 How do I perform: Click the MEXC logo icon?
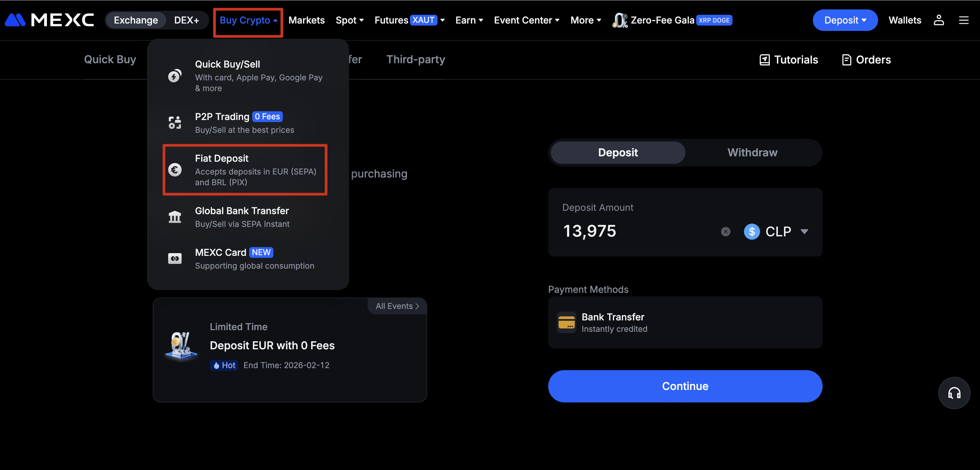(15, 20)
